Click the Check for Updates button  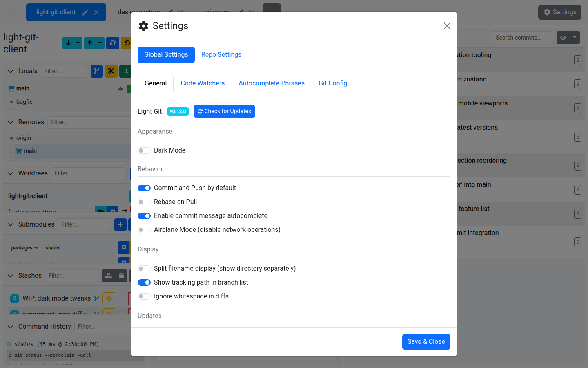[224, 111]
